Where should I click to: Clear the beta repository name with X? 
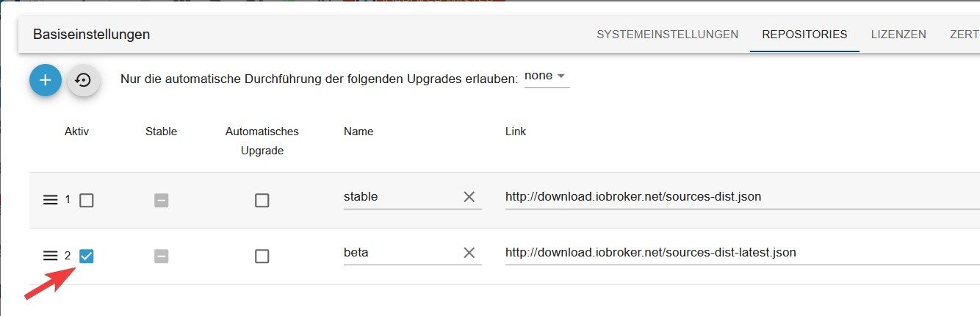[x=469, y=253]
